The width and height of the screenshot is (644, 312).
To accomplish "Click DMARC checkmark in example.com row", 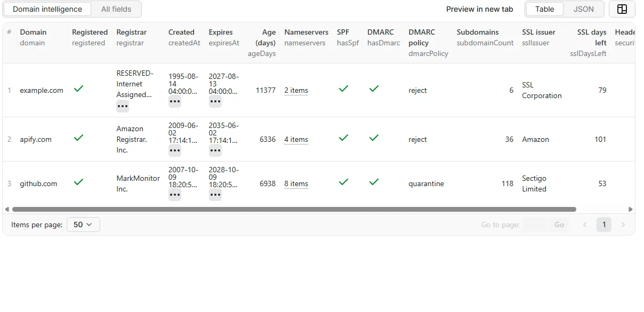I will [x=374, y=89].
